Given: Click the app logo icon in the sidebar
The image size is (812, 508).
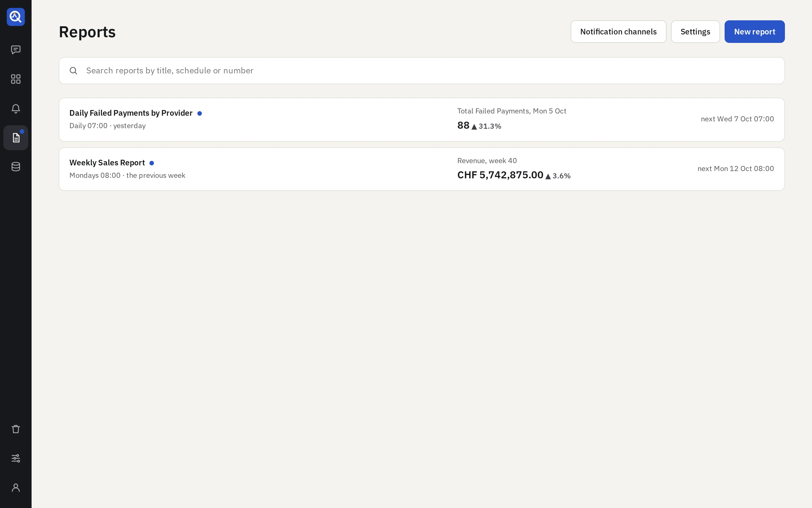Looking at the screenshot, I should pos(16,17).
